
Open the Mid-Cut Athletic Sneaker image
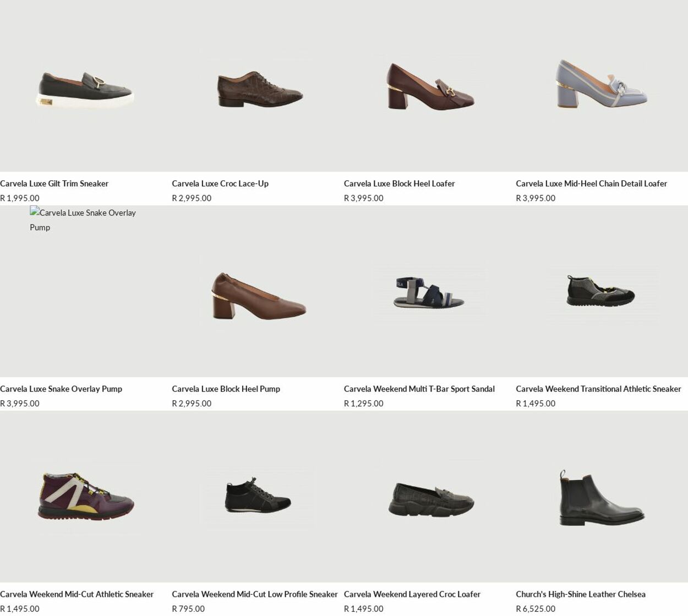click(86, 497)
